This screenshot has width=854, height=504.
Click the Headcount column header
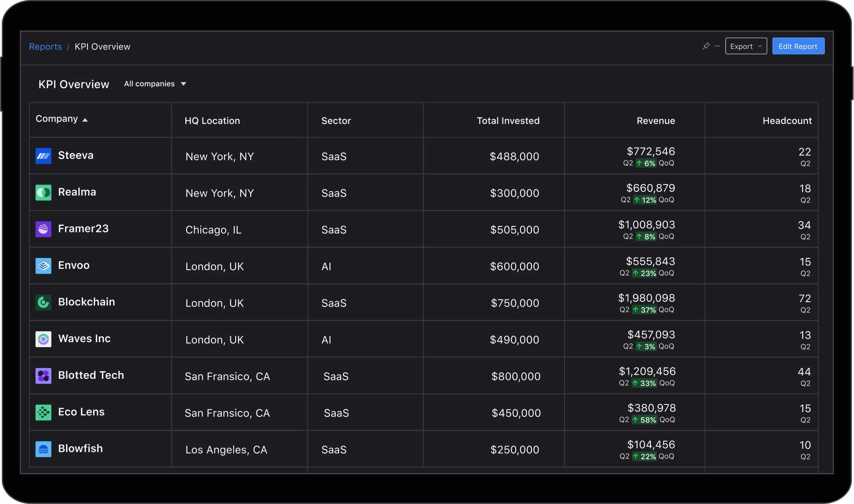[787, 121]
